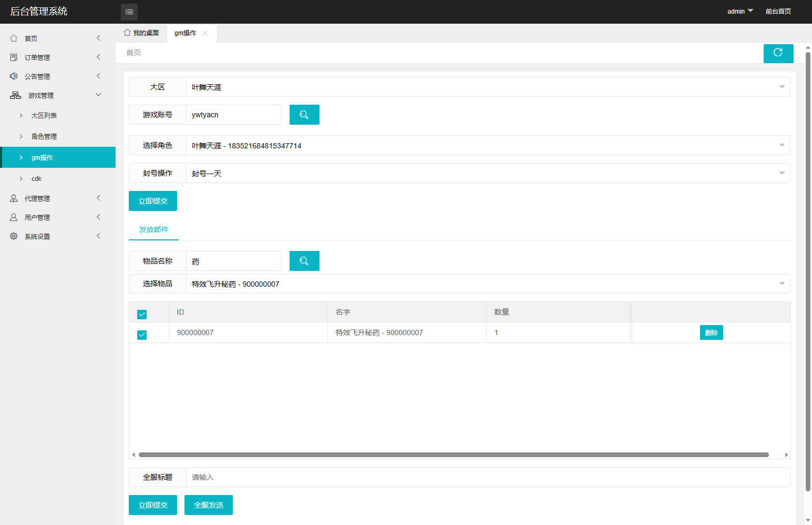Toggle the select-all checkbox in table header
Image resolution: width=812 pixels, height=525 pixels.
click(x=142, y=314)
